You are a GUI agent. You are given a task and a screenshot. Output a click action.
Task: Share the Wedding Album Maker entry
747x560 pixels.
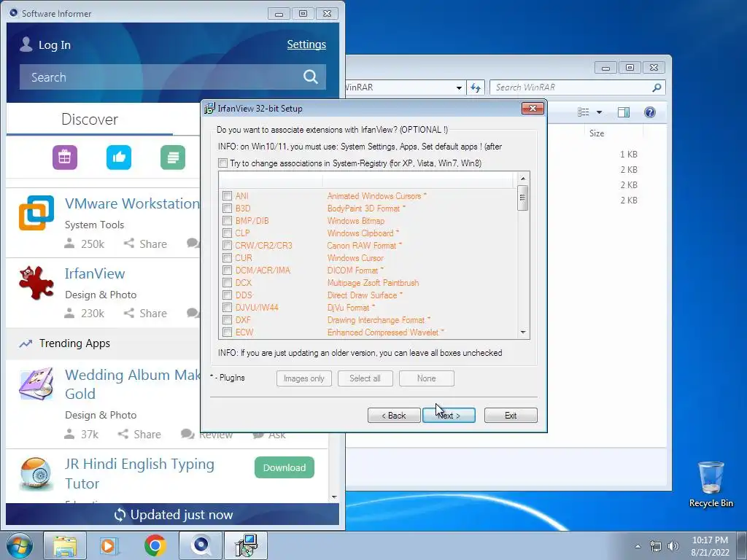(139, 435)
